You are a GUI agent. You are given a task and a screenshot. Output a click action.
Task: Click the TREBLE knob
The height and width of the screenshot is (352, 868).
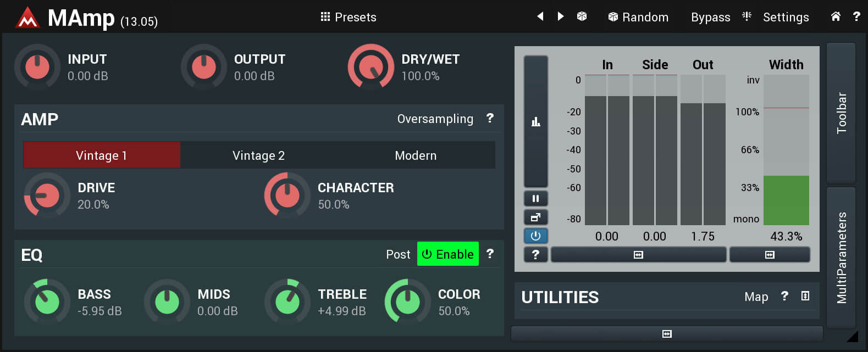pyautogui.click(x=287, y=302)
